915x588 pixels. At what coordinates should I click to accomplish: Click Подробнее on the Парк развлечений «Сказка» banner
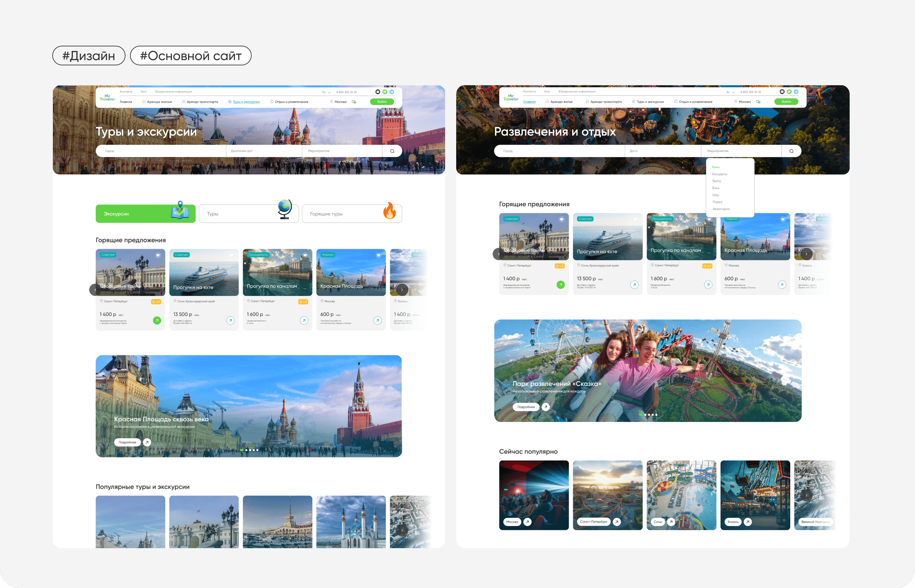click(x=526, y=407)
